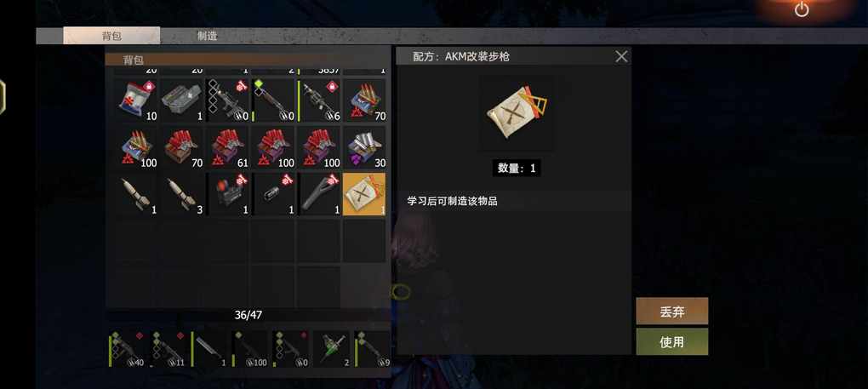The height and width of the screenshot is (389, 868).
Task: Click the highlighted AKM blueprint slot
Action: 364,194
